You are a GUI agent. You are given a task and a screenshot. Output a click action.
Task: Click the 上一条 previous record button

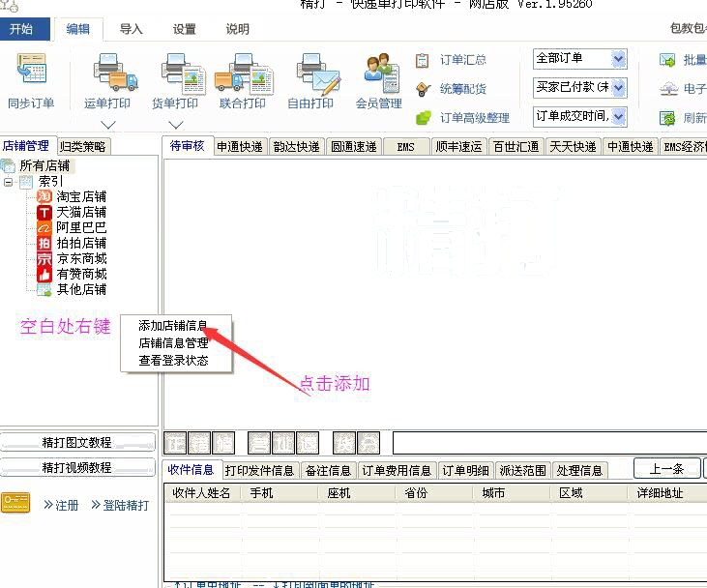[666, 469]
